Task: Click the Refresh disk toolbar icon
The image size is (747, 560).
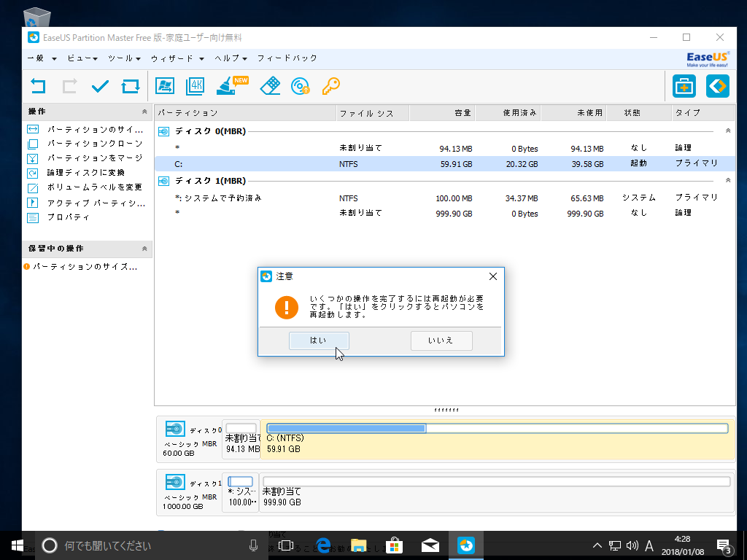Action: (x=131, y=86)
